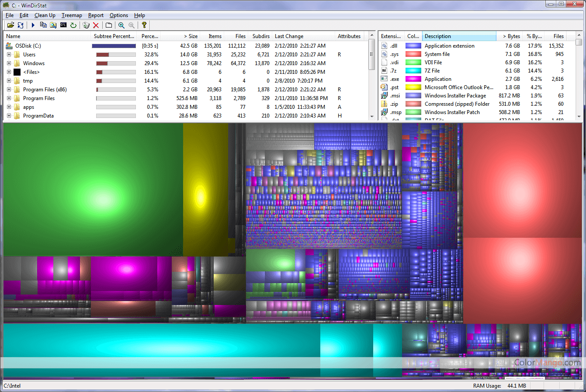Click the blue play triangle toolbar icon
Image resolution: width=586 pixels, height=392 pixels.
click(x=33, y=25)
